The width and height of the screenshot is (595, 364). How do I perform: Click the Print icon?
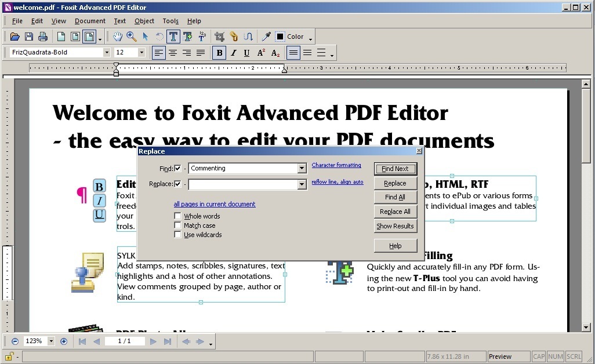42,37
